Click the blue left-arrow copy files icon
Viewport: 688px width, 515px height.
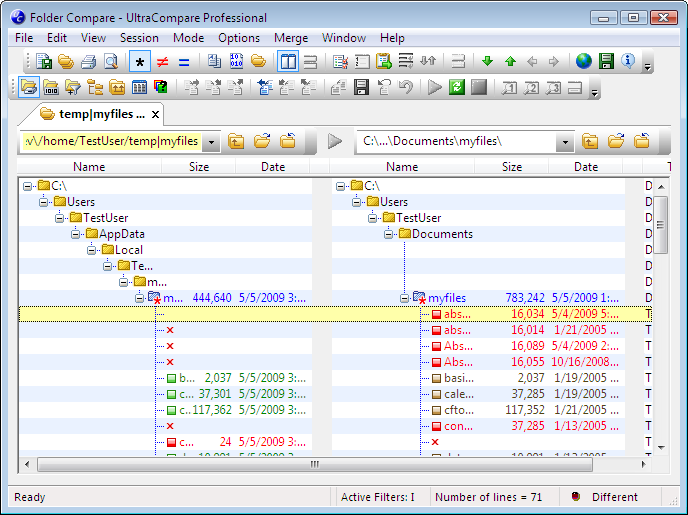[x=265, y=87]
